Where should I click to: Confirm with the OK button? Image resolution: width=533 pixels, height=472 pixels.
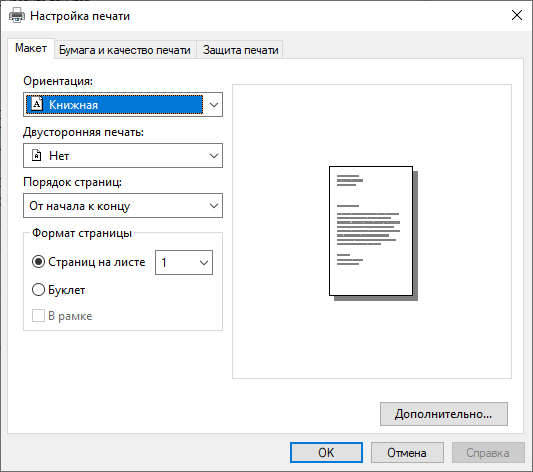326,452
